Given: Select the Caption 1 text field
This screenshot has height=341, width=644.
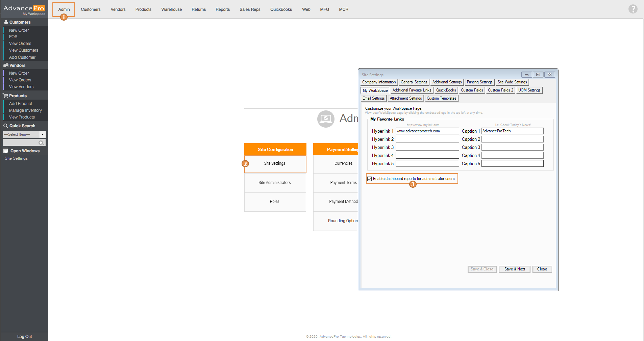Looking at the screenshot, I should [x=512, y=131].
